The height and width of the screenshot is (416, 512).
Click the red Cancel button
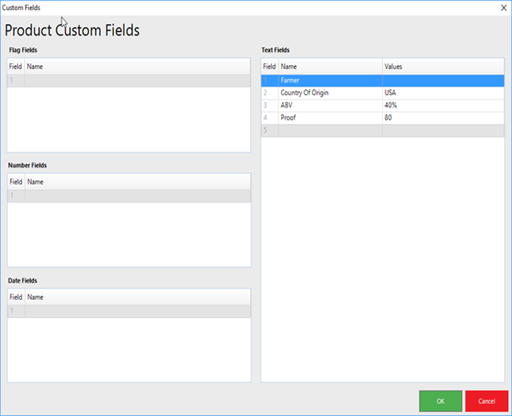click(486, 401)
